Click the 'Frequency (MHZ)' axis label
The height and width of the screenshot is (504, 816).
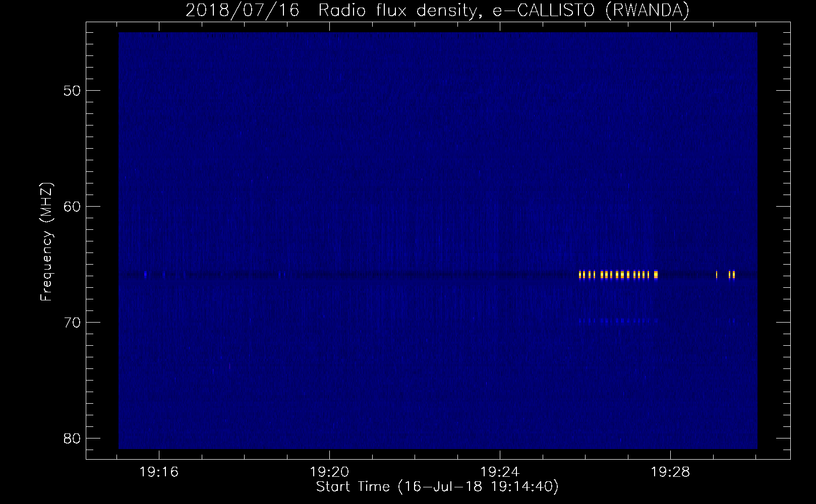tap(46, 242)
